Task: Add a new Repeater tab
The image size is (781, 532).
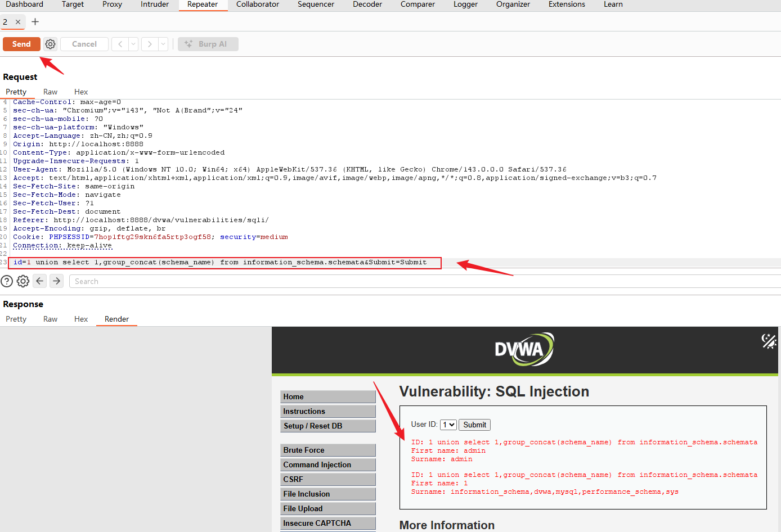Action: [35, 22]
